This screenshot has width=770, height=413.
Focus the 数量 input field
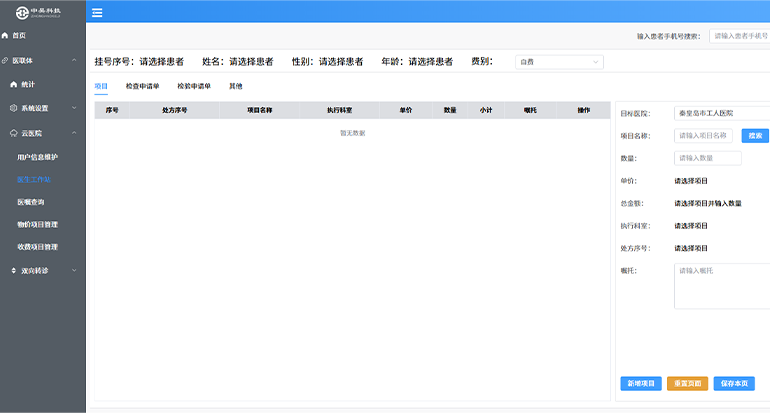(x=708, y=158)
